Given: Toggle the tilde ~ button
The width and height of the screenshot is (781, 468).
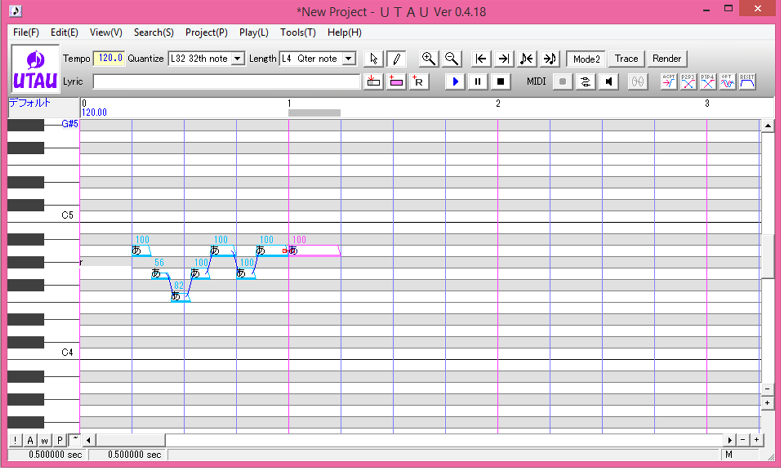Looking at the screenshot, I should 74,440.
